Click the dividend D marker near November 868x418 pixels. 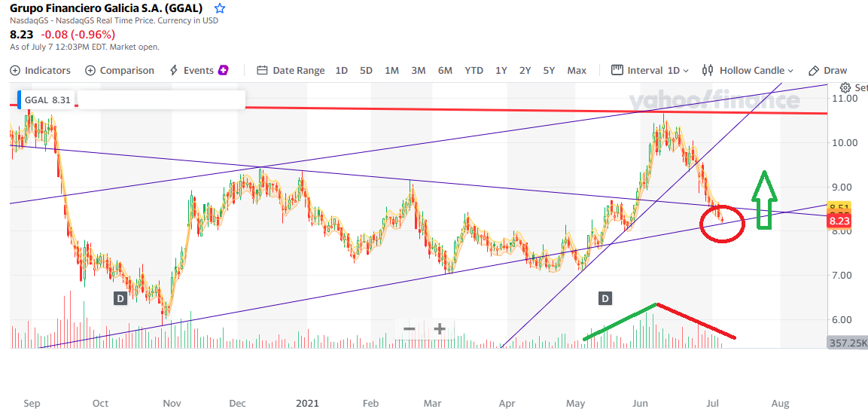coord(120,298)
